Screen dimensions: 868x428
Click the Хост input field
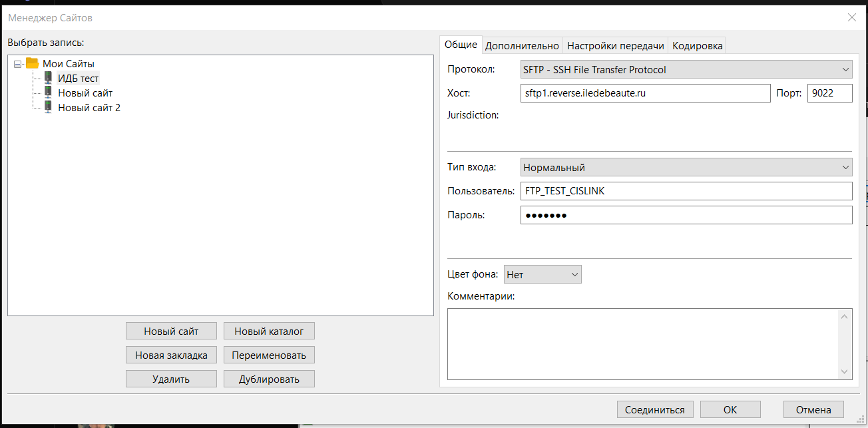645,93
